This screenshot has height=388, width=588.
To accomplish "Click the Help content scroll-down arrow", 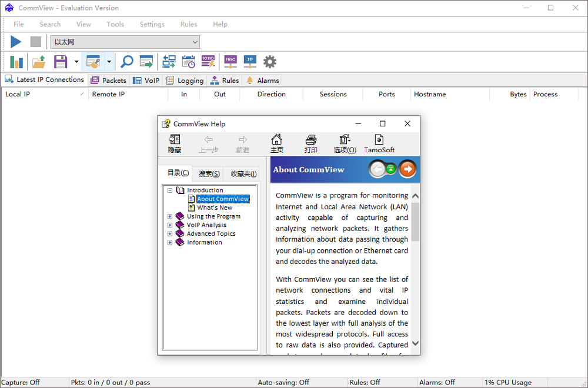I will coord(415,343).
